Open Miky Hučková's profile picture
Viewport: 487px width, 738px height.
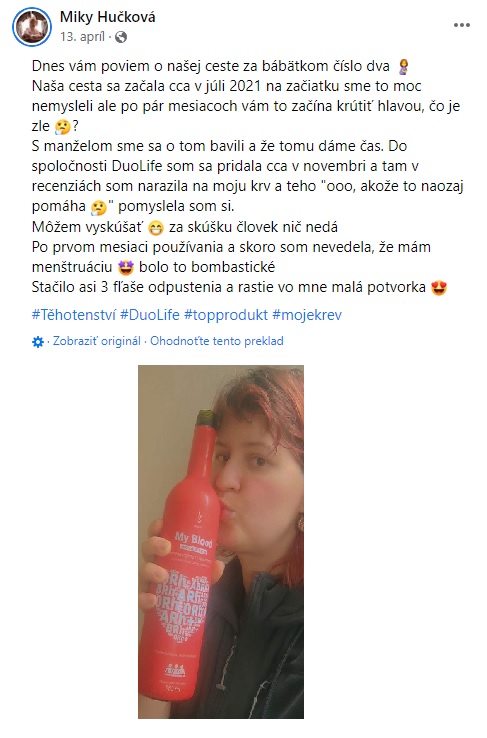click(32, 27)
